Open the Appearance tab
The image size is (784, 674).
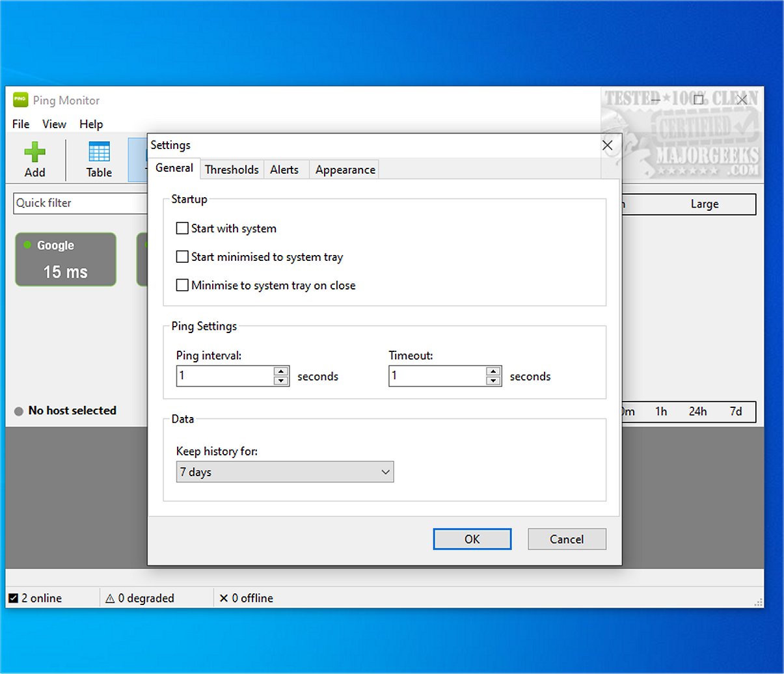[345, 169]
